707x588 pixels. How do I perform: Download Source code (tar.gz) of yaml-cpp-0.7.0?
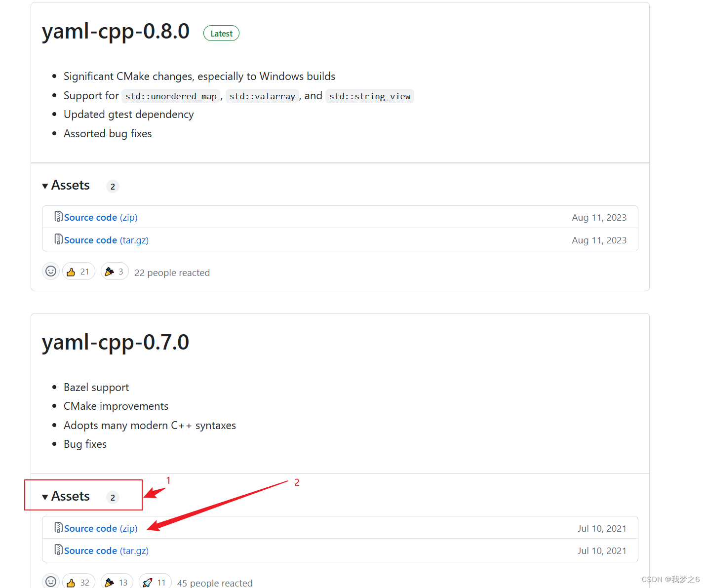coord(91,550)
